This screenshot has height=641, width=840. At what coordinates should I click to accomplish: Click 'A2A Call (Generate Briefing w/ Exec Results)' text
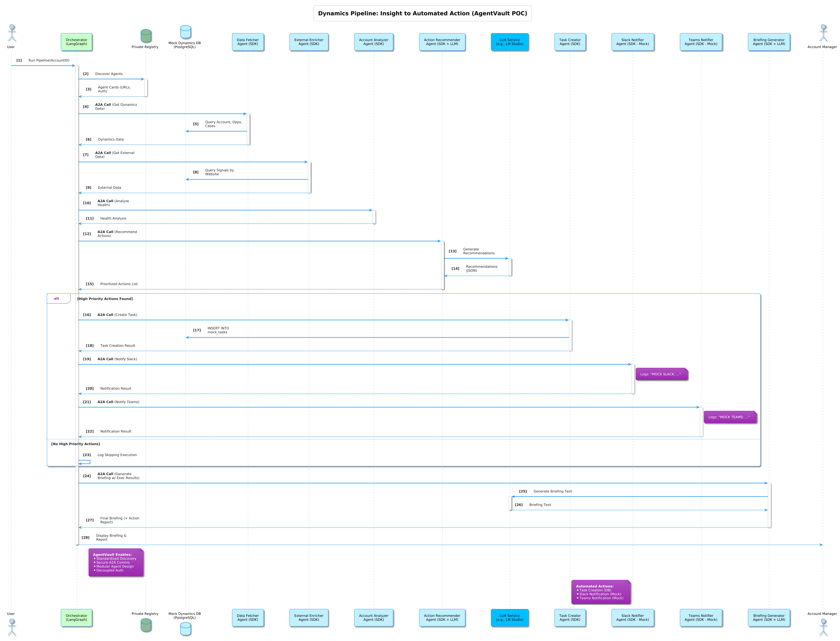pos(118,476)
